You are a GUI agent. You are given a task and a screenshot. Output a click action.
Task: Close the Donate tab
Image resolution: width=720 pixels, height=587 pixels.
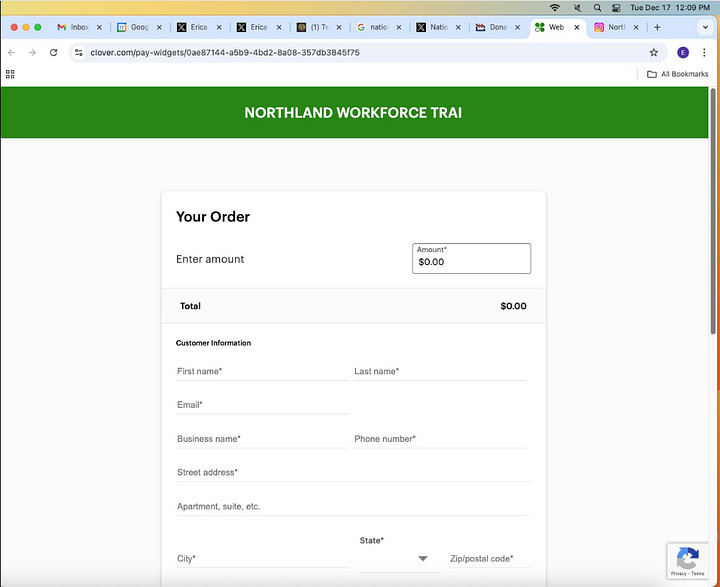pyautogui.click(x=518, y=28)
